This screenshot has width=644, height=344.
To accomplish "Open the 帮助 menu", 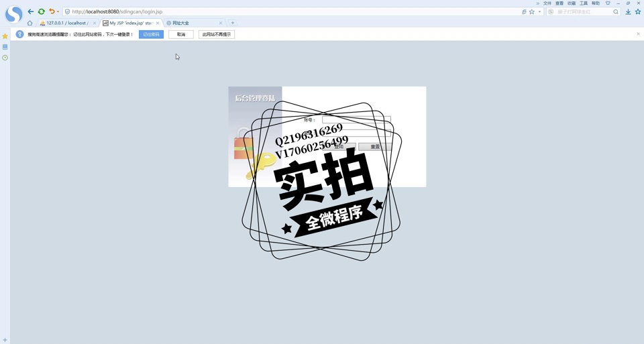I will (x=596, y=3).
